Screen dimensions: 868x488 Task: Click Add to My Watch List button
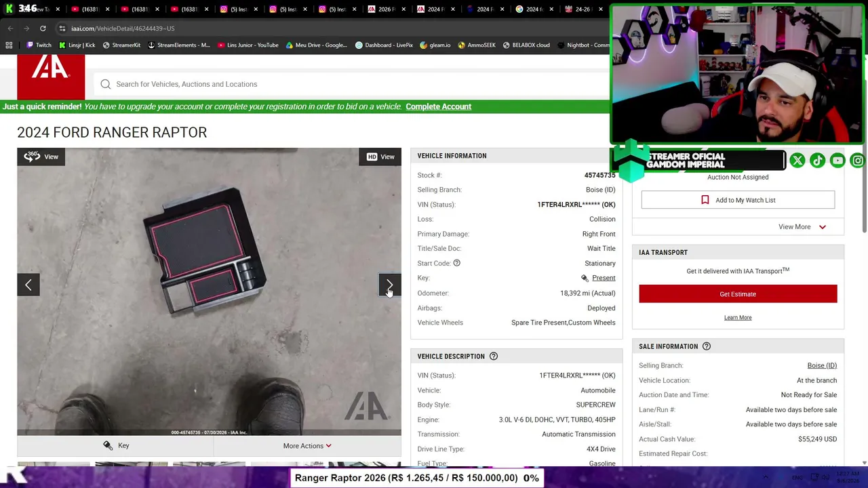tap(738, 200)
